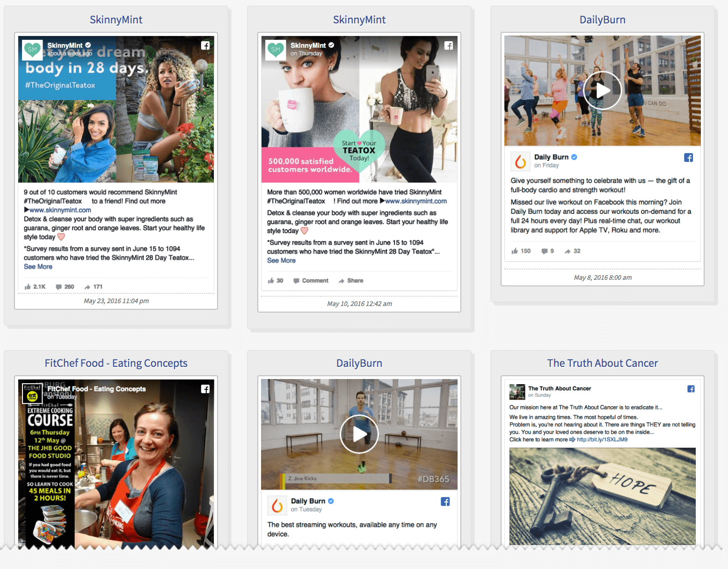The image size is (728, 569).
Task: Click the Share arrow icon showing 171
Action: pyautogui.click(x=87, y=286)
